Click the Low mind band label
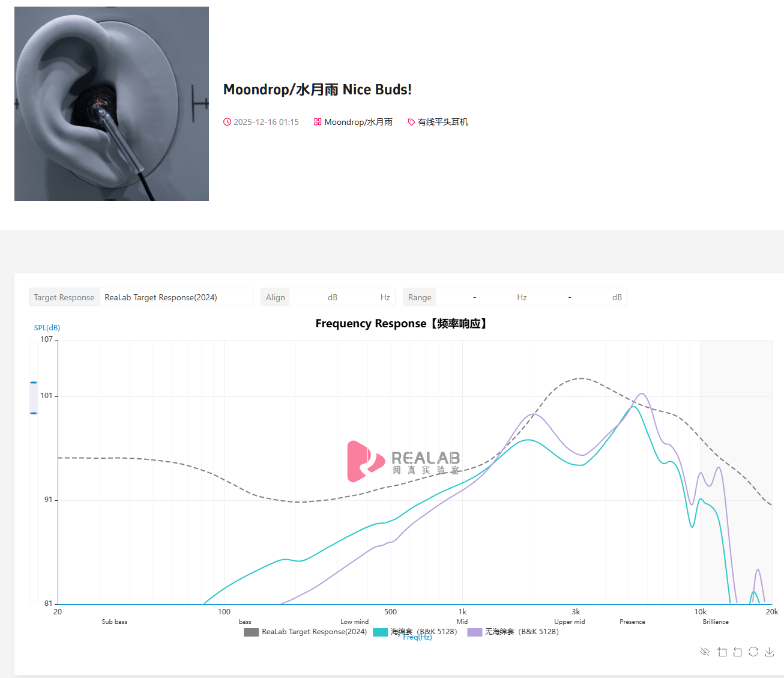The image size is (784, 678). pyautogui.click(x=355, y=622)
